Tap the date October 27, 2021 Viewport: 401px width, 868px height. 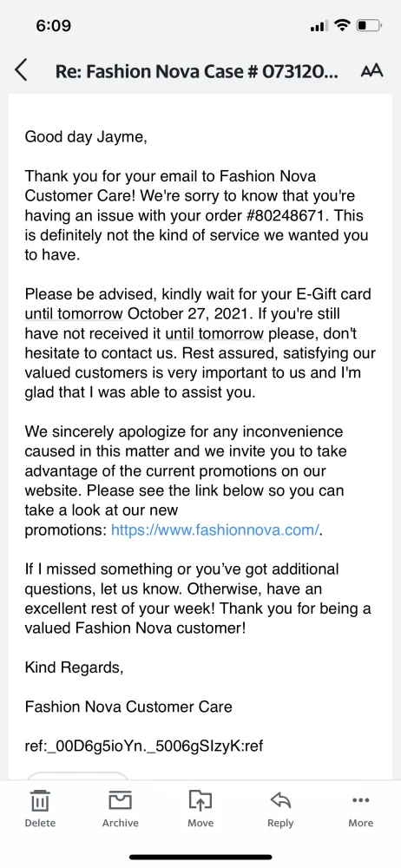point(189,314)
